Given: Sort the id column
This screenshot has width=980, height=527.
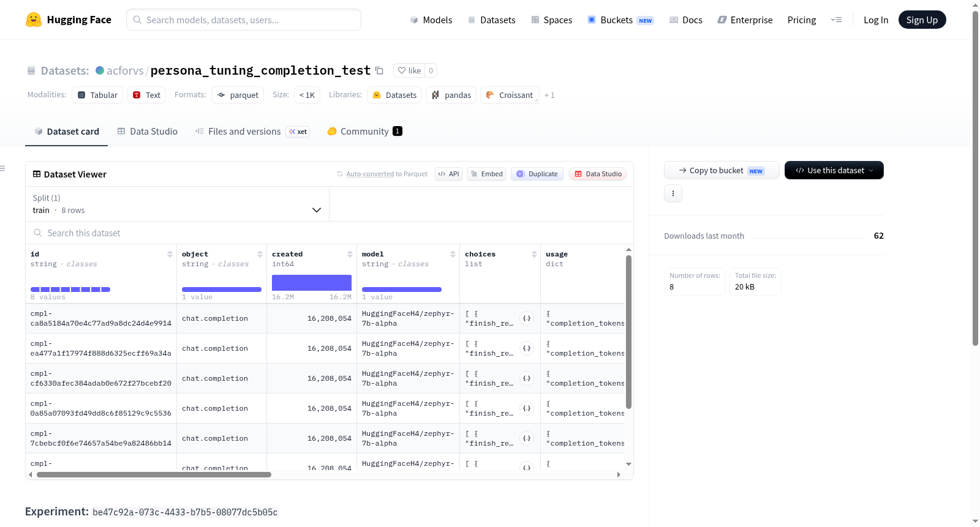Looking at the screenshot, I should (x=170, y=254).
